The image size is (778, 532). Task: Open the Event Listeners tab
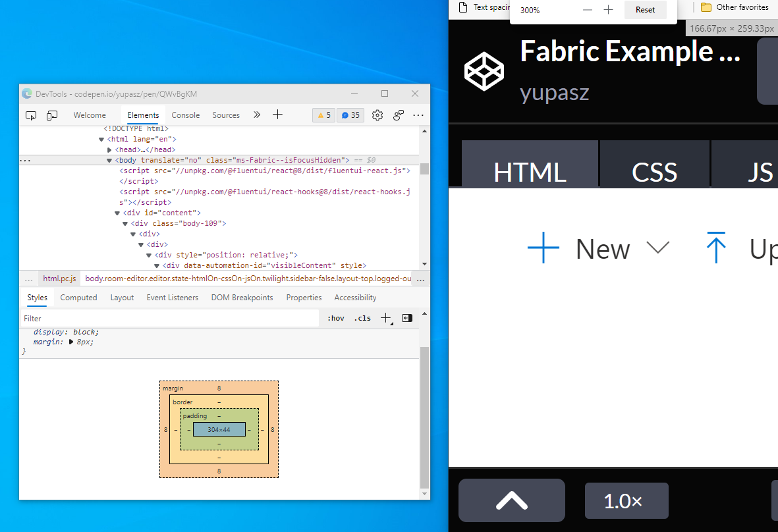[x=172, y=298]
